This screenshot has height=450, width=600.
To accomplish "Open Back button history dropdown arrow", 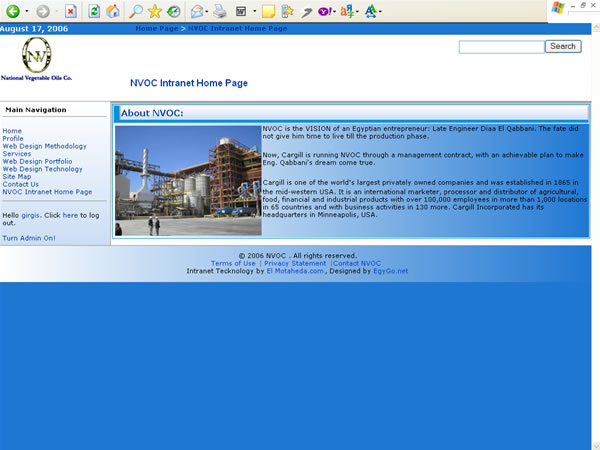I will (26, 11).
